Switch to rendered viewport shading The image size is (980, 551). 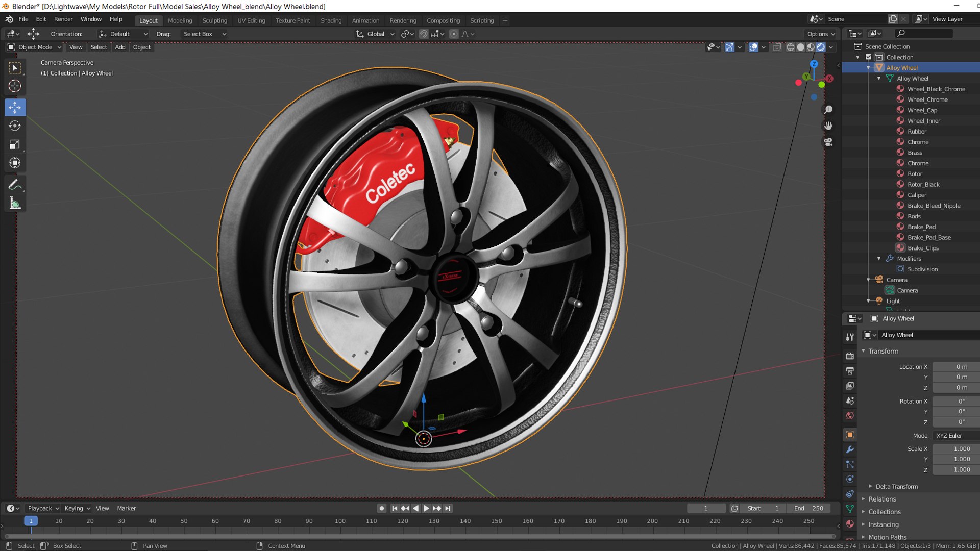tap(821, 47)
